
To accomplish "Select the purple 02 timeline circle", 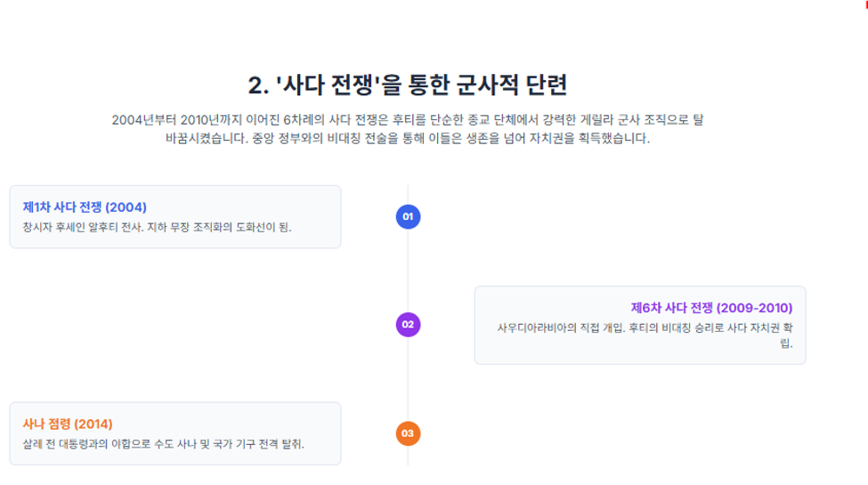I will coord(408,325).
